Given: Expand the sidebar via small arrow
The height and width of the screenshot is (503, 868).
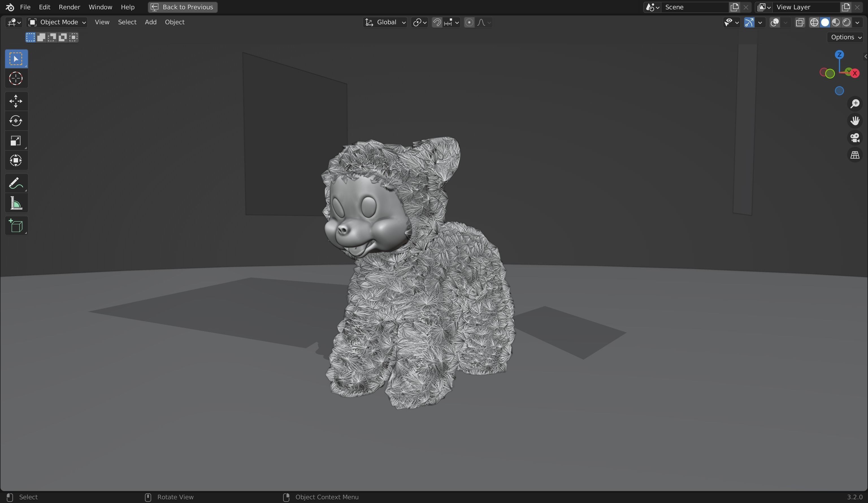Looking at the screenshot, I should point(865,56).
